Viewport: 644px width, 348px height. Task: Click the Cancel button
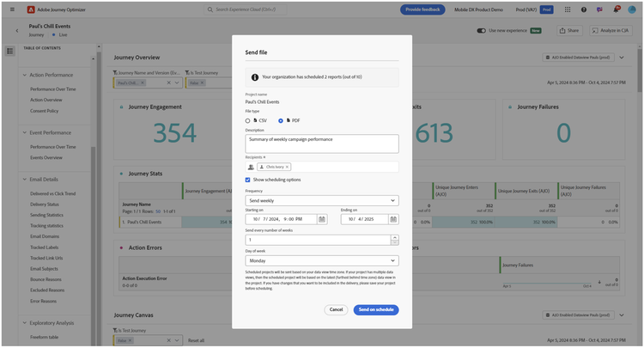[x=336, y=309]
